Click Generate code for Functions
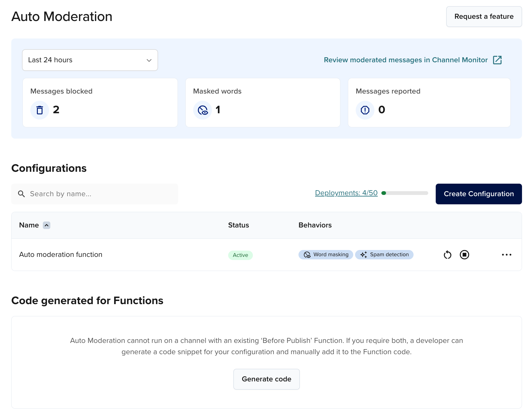Screen dimensions: 532x418 [266, 379]
